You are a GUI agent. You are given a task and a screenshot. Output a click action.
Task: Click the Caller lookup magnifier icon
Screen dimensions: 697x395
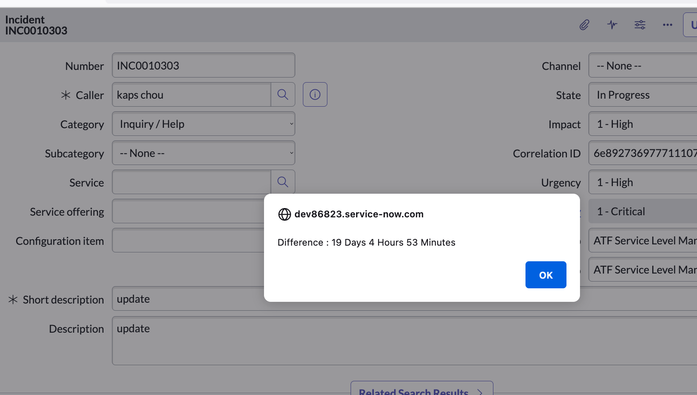283,95
